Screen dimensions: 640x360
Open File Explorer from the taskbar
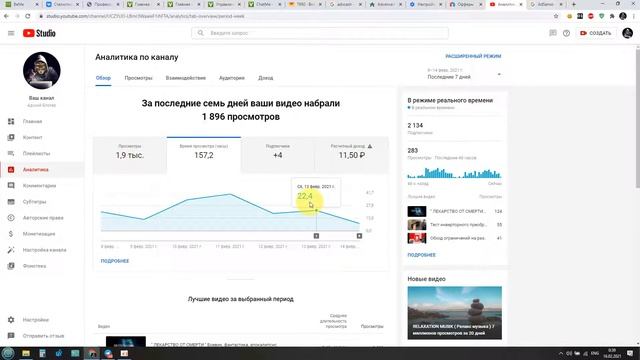click(26, 353)
